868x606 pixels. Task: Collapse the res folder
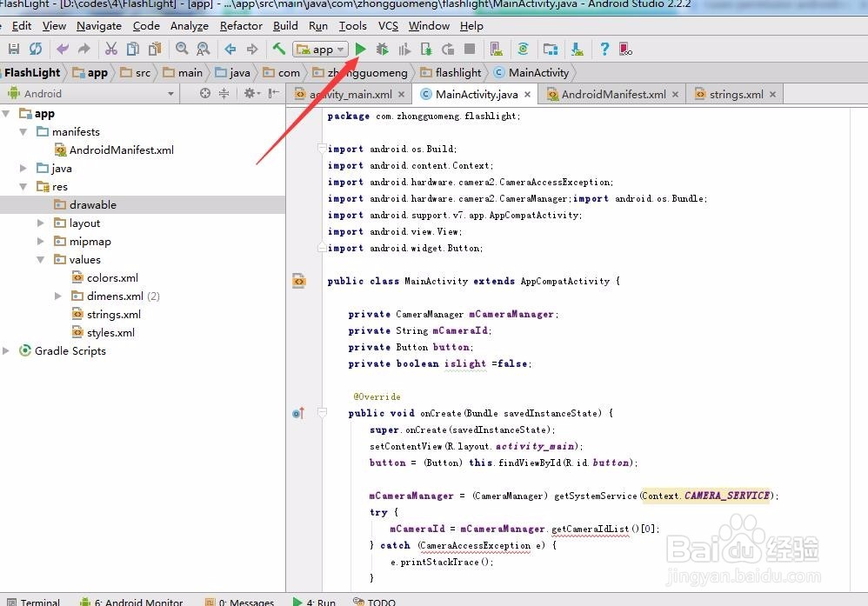tap(23, 186)
